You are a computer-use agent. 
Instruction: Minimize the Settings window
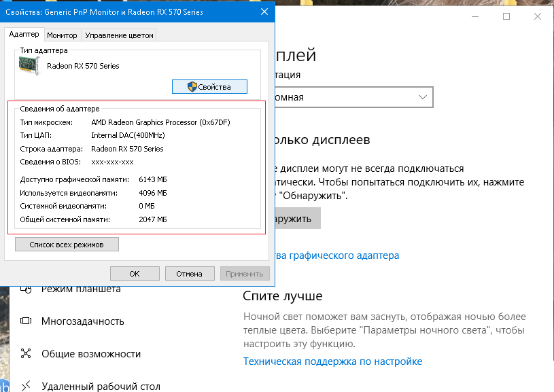[475, 16]
